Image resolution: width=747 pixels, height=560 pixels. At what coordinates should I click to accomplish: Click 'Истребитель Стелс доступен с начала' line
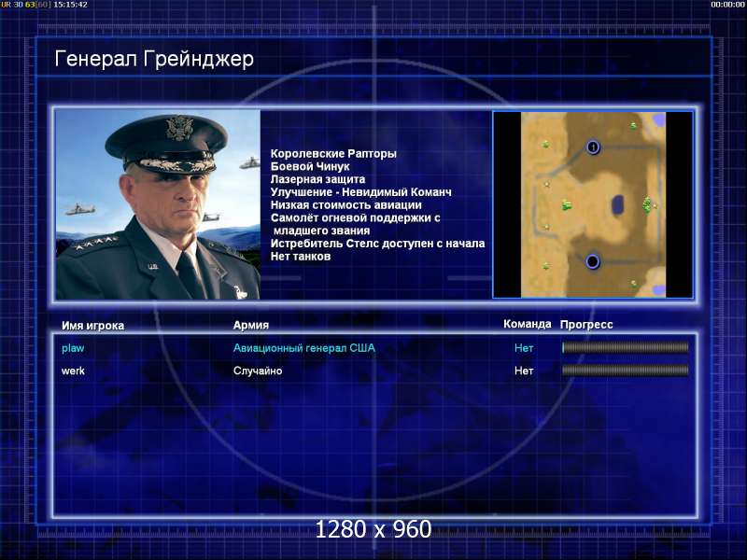(377, 244)
